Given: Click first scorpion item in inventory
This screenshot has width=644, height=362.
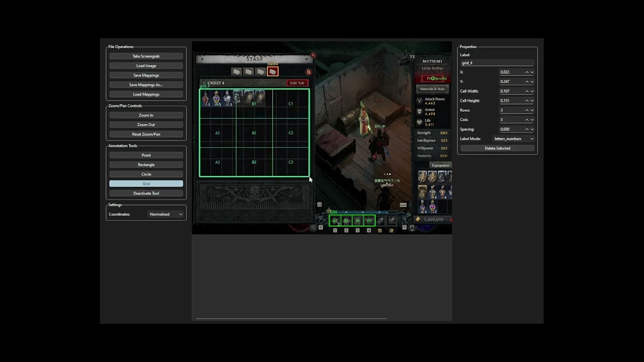Looking at the screenshot, I should 423,176.
